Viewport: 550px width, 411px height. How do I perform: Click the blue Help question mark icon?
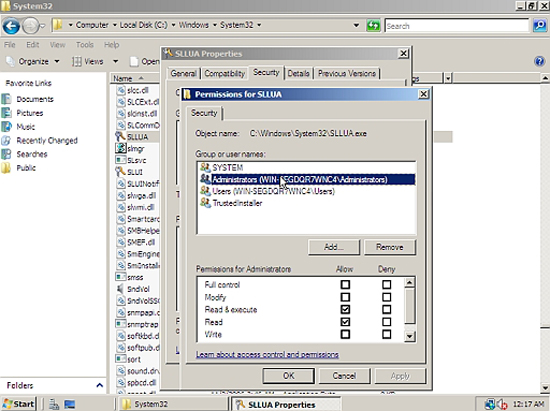tap(539, 61)
